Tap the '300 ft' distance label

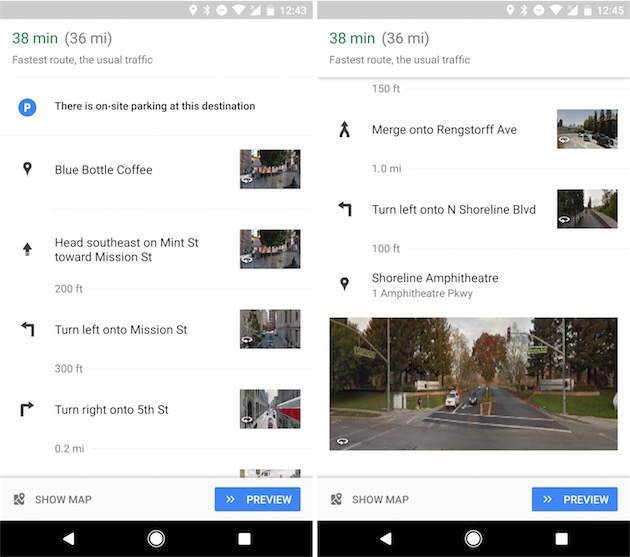tap(69, 369)
